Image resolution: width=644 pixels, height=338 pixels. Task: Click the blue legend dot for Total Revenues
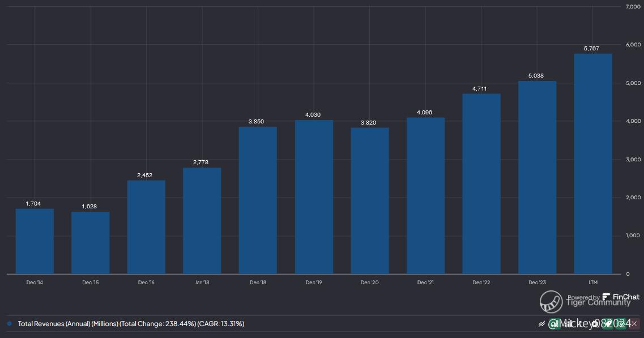pyautogui.click(x=10, y=324)
